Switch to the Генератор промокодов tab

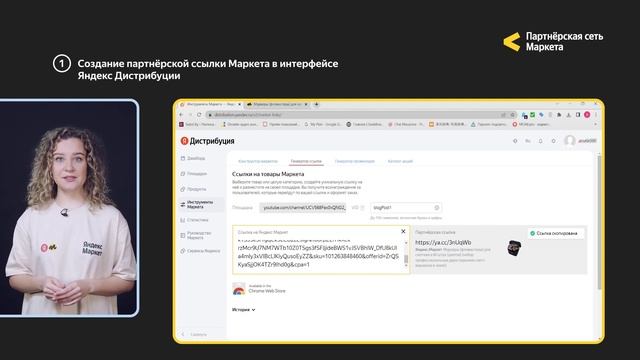pyautogui.click(x=355, y=161)
